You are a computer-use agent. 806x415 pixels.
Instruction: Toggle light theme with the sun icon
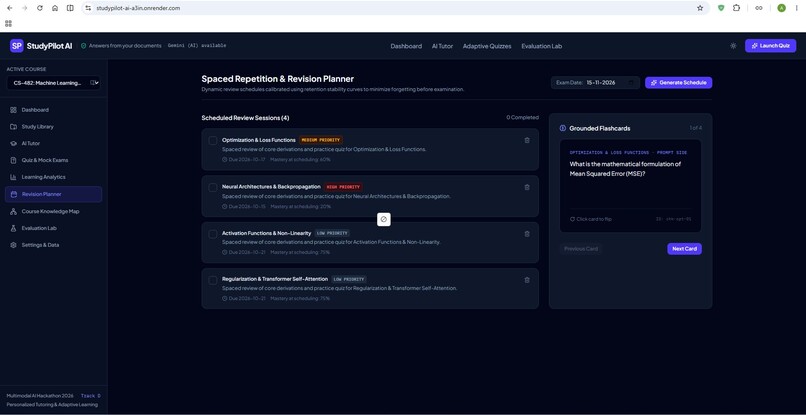click(733, 46)
